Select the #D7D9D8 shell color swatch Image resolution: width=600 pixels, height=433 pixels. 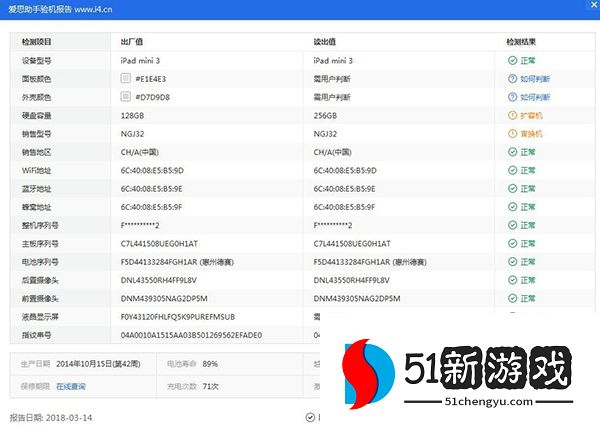pos(125,97)
